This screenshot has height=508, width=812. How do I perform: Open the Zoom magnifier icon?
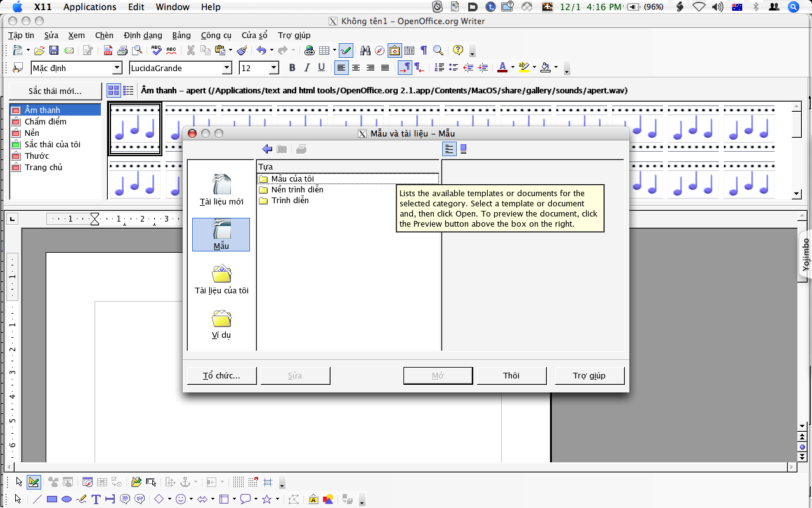pos(438,51)
